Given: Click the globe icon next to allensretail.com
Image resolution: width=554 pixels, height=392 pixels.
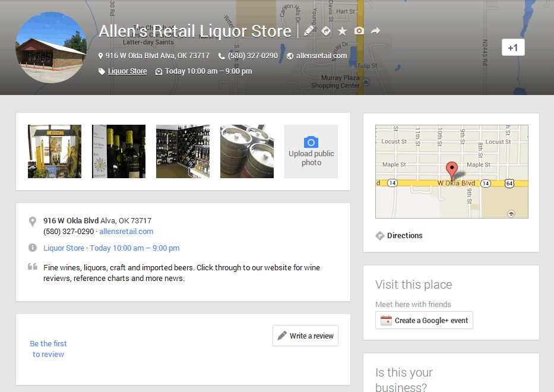Looking at the screenshot, I should click(x=290, y=55).
